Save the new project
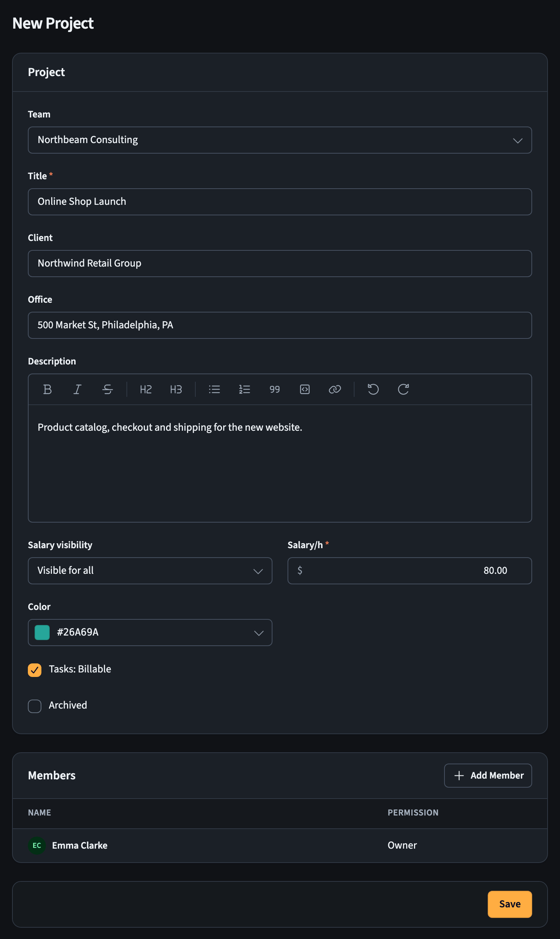This screenshot has height=939, width=560. point(510,904)
